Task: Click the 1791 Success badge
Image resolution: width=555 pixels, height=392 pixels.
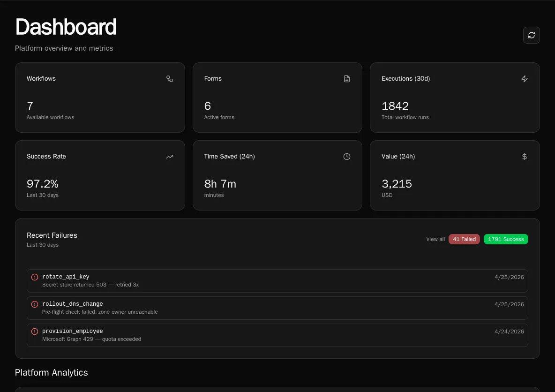Action: click(506, 239)
